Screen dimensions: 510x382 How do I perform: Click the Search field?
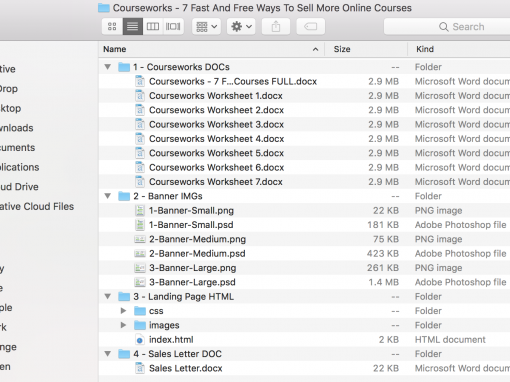click(x=447, y=27)
